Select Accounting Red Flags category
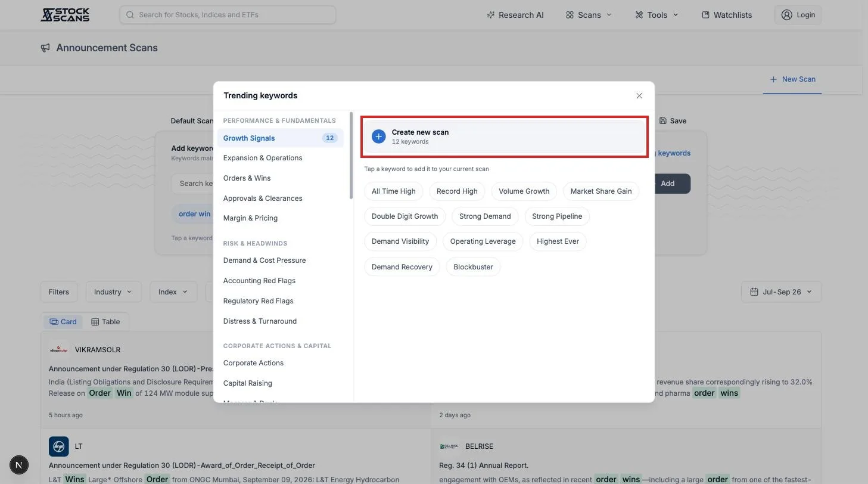 pos(280,281)
